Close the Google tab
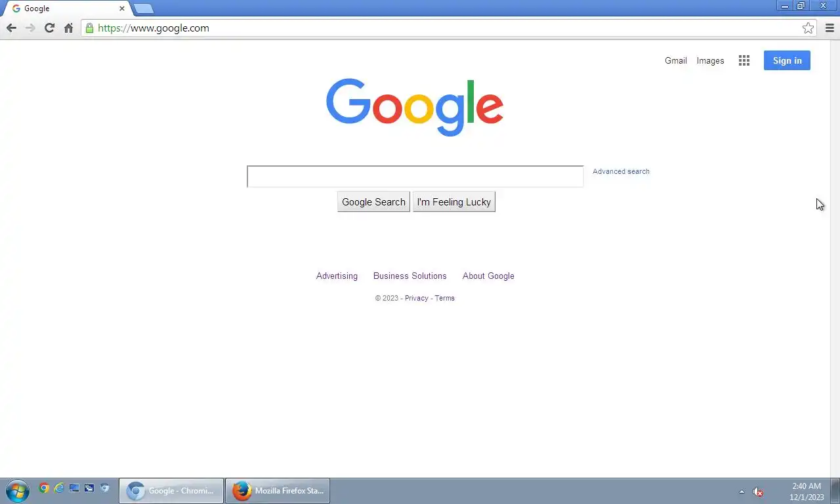Viewport: 840px width, 504px height. point(121,9)
